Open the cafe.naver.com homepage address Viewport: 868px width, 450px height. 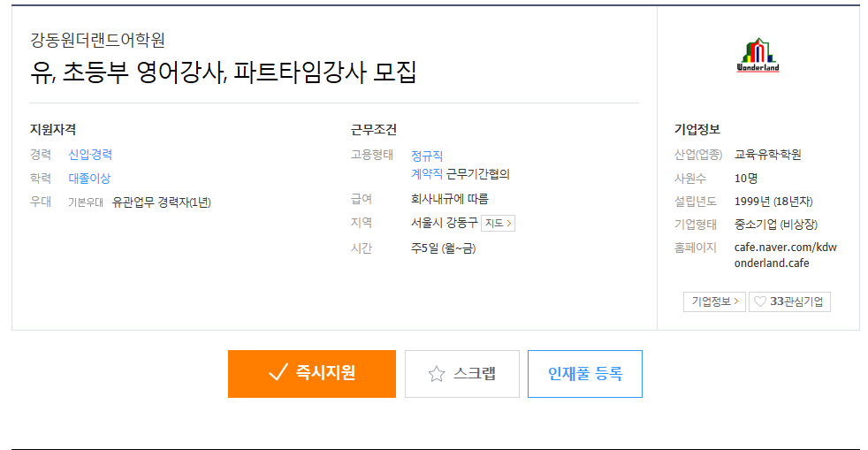[x=786, y=256]
